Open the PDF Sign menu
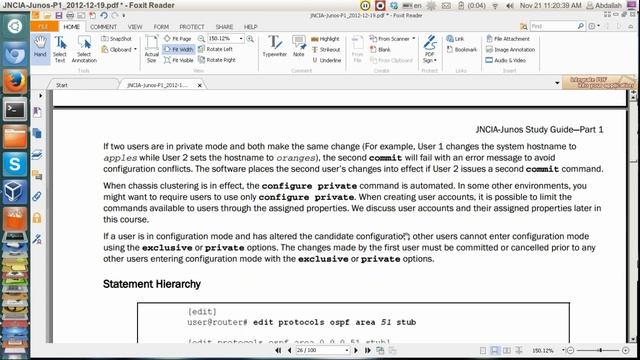 (430, 49)
